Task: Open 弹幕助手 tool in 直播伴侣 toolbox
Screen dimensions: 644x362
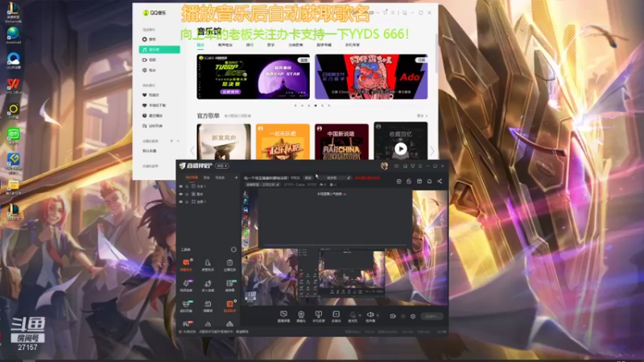Action: click(x=186, y=265)
